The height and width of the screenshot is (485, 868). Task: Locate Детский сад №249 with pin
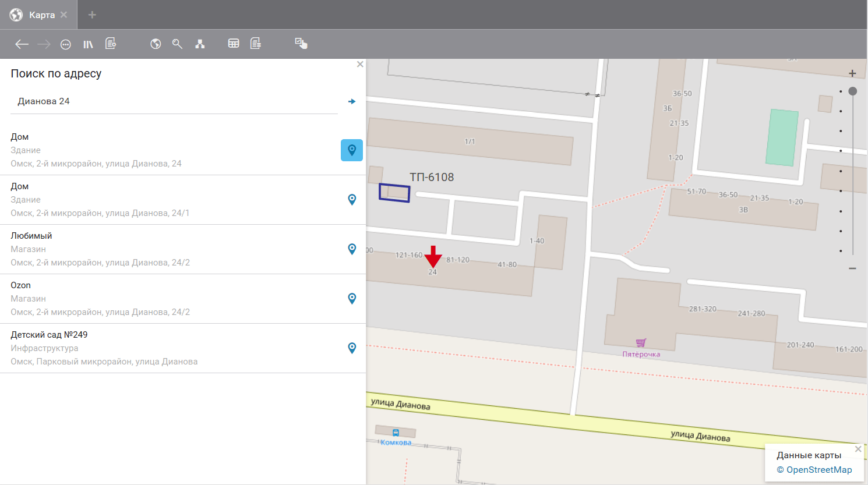click(352, 348)
